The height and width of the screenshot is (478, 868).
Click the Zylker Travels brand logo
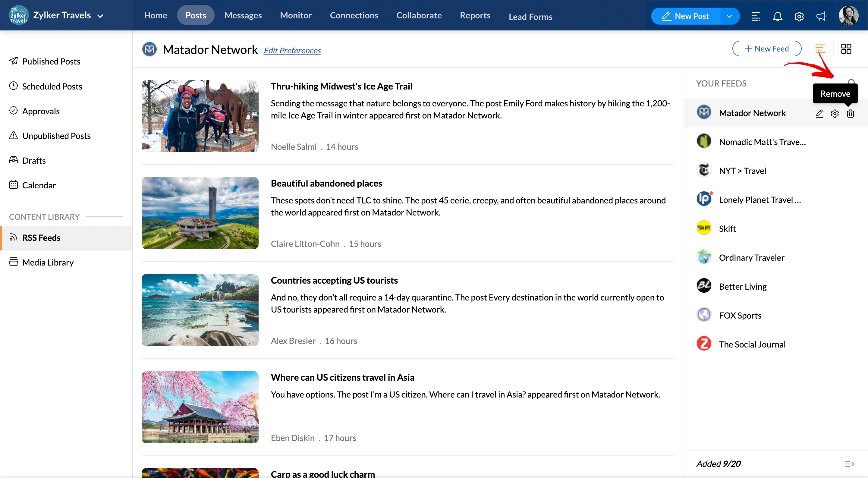(19, 15)
